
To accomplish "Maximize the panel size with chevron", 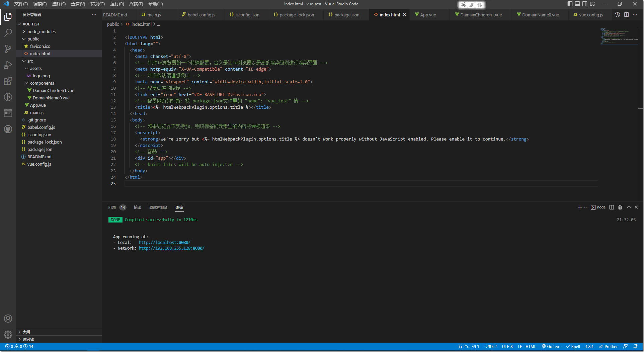I will click(629, 207).
